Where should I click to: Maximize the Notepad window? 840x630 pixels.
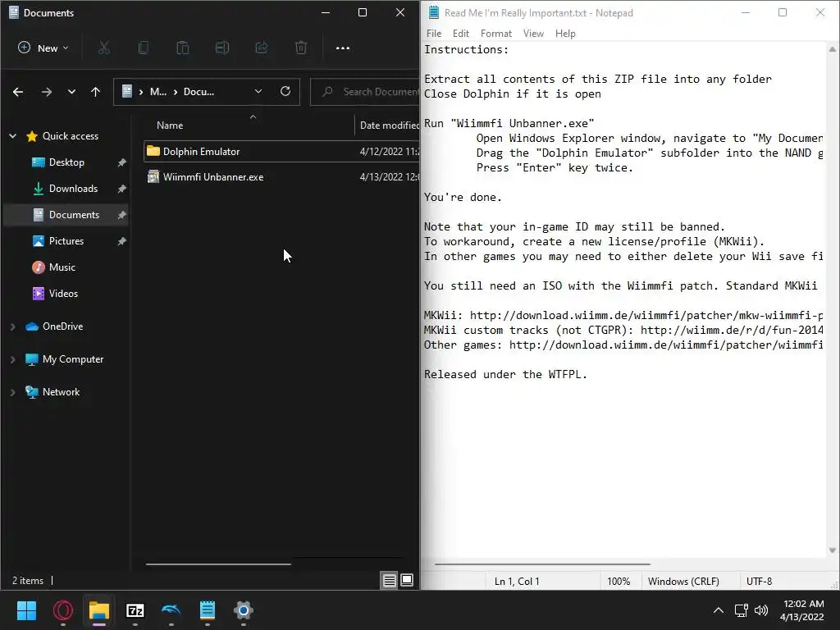(x=782, y=12)
